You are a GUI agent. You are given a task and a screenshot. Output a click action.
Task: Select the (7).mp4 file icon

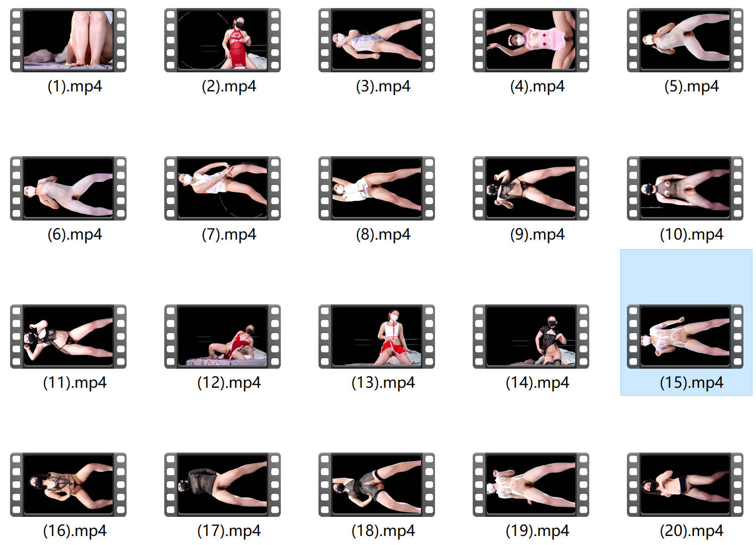tap(223, 188)
